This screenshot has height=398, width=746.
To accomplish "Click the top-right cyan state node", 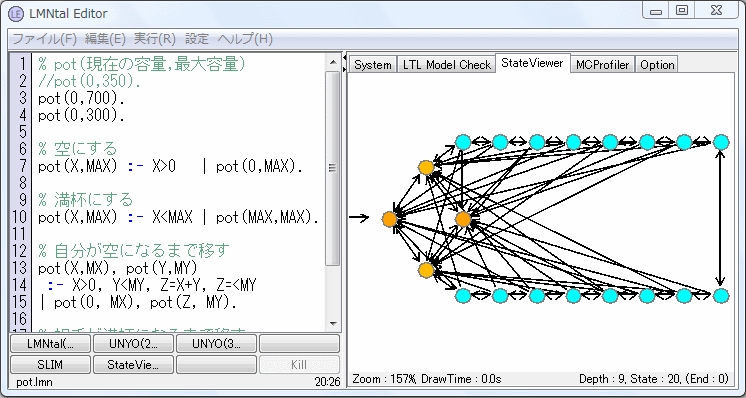I will point(721,142).
